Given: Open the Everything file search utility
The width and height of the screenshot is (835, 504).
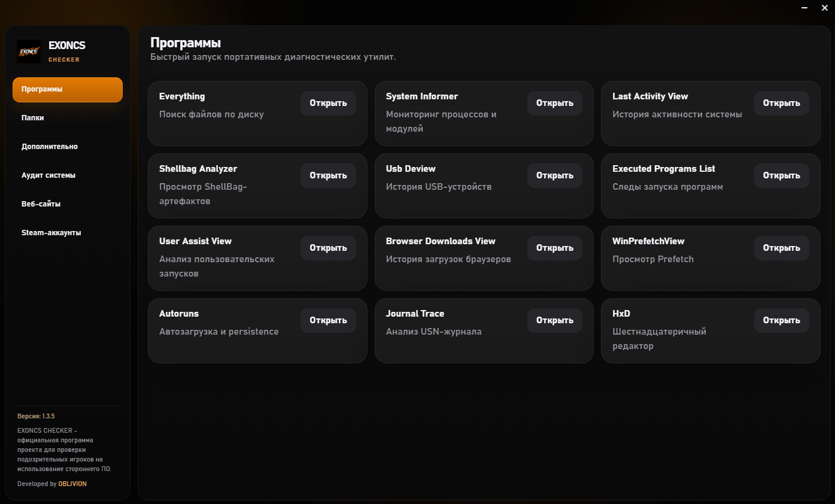Looking at the screenshot, I should click(328, 103).
